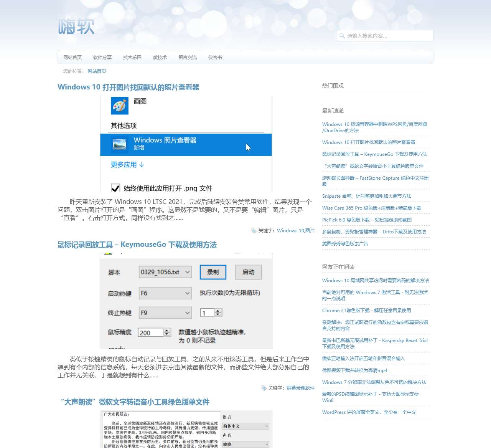The width and height of the screenshot is (491, 448).
Task: Open the 微技术 section
Action: click(160, 58)
